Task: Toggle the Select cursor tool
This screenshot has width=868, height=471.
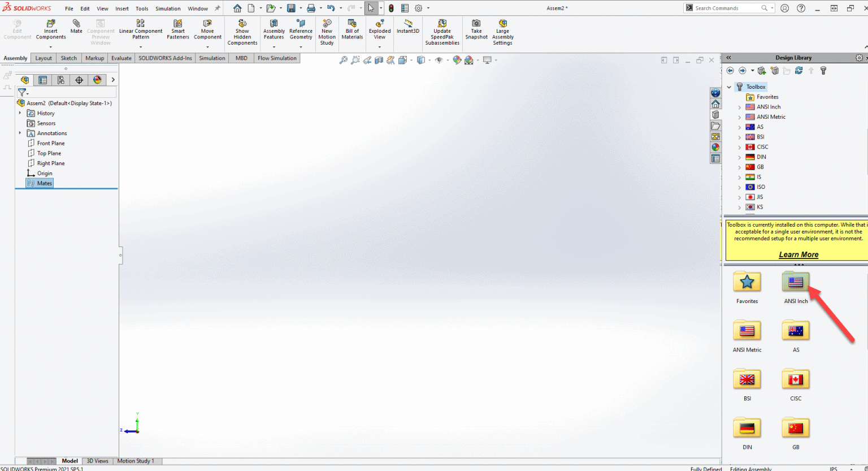Action: click(x=371, y=8)
